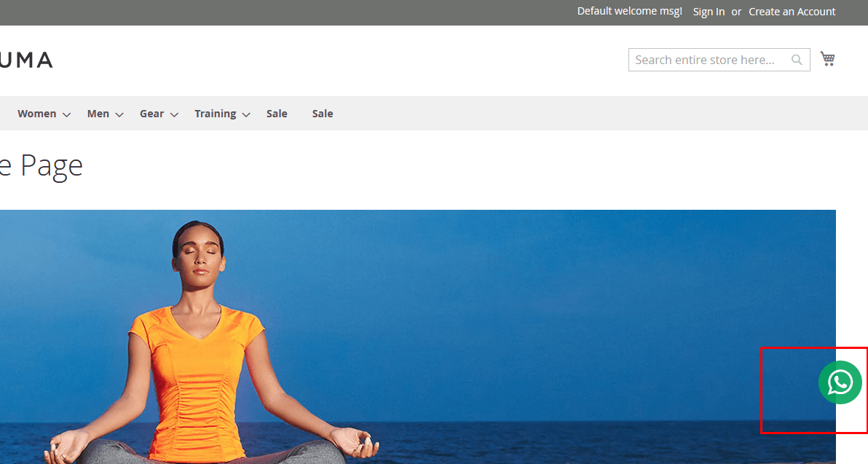Expand the Women menu chevron
868x464 pixels.
[66, 114]
